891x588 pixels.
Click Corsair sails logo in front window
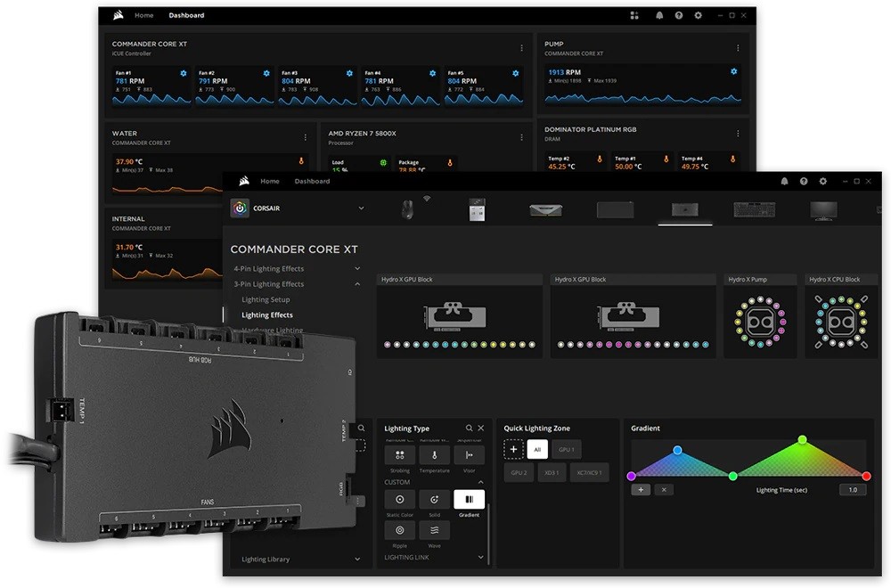point(244,181)
